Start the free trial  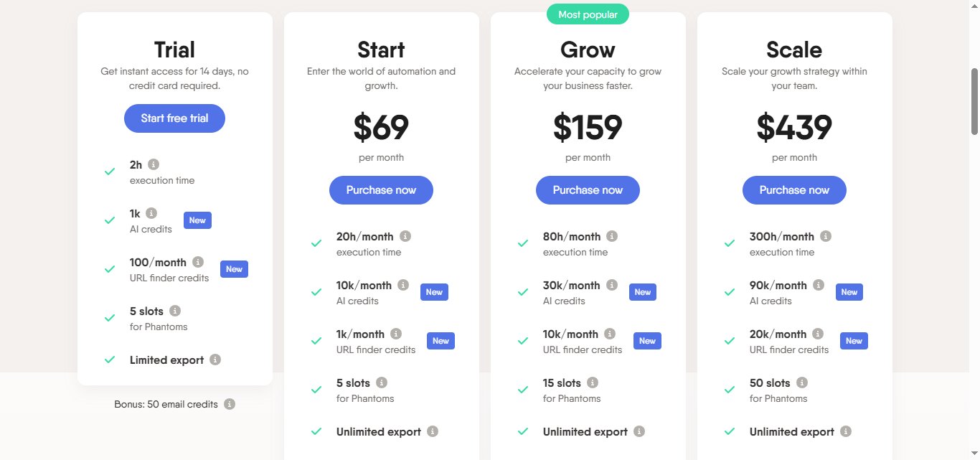[x=174, y=118]
